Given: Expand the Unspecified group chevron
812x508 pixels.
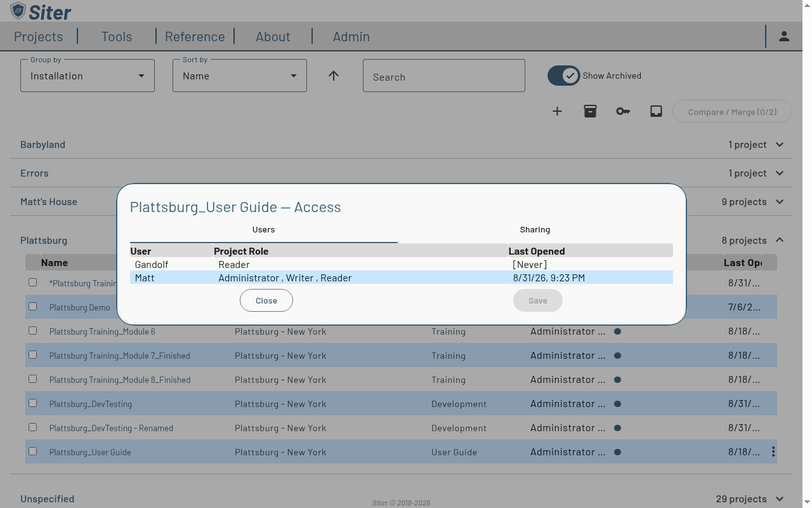Looking at the screenshot, I should pyautogui.click(x=780, y=499).
